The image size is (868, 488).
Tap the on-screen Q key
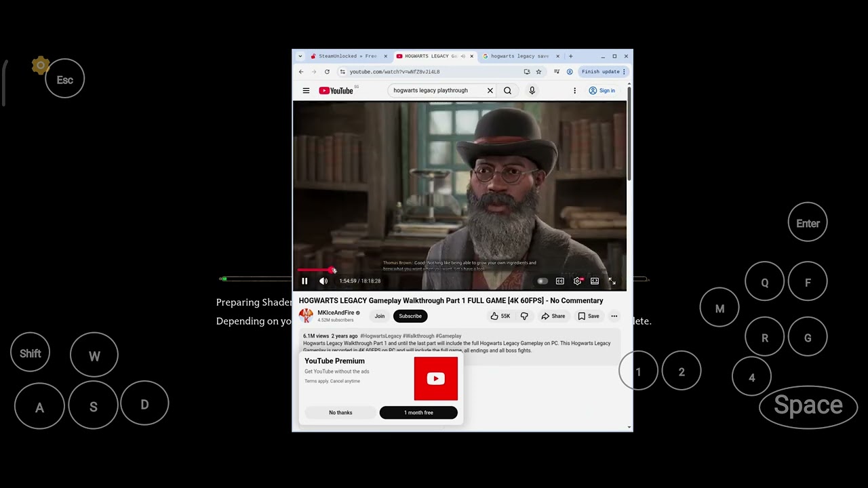tap(764, 283)
